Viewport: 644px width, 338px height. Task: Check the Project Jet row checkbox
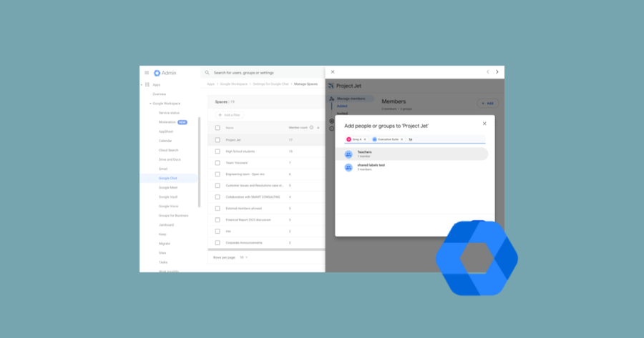pyautogui.click(x=218, y=140)
